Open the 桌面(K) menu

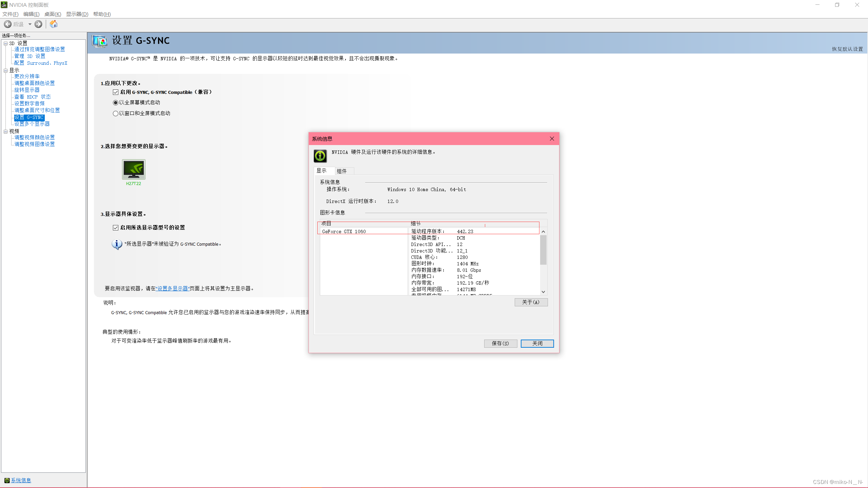point(53,14)
